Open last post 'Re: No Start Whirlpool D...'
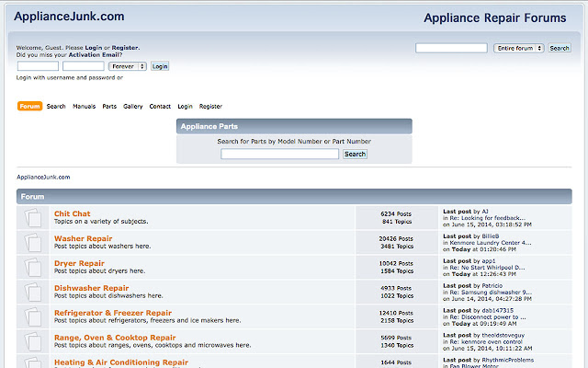The width and height of the screenshot is (588, 368). (x=487, y=268)
